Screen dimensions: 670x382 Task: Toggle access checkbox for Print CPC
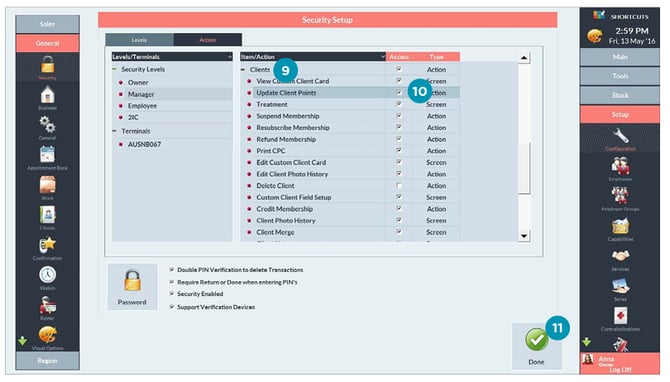click(399, 151)
